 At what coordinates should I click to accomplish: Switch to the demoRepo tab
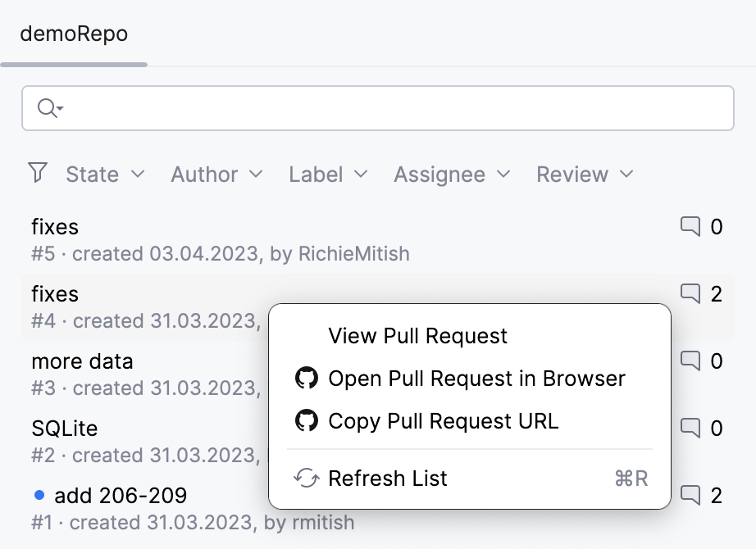click(73, 34)
